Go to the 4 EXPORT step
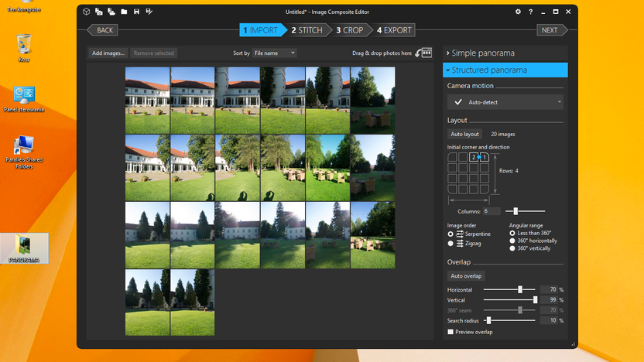 (x=394, y=30)
